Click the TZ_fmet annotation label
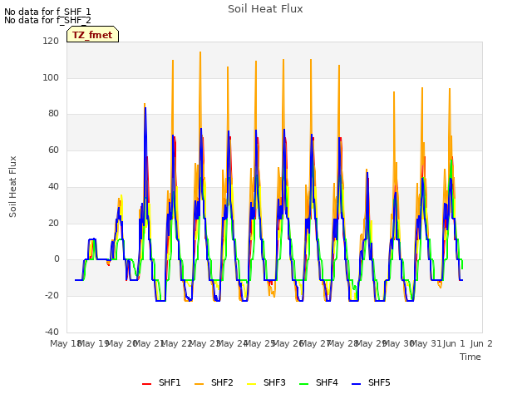The image size is (532, 399). pyautogui.click(x=92, y=35)
